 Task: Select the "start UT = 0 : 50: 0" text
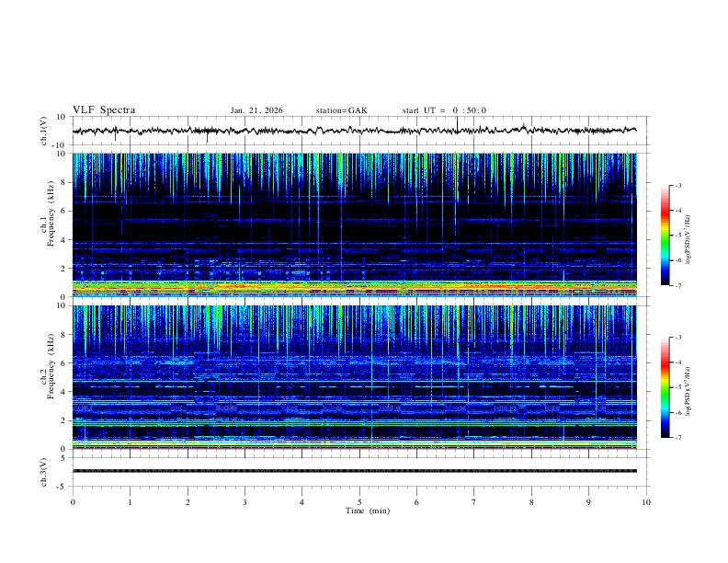[444, 110]
